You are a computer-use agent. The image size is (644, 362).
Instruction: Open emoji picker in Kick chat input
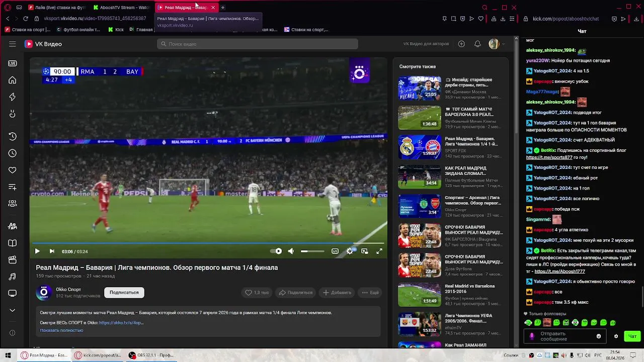(599, 336)
